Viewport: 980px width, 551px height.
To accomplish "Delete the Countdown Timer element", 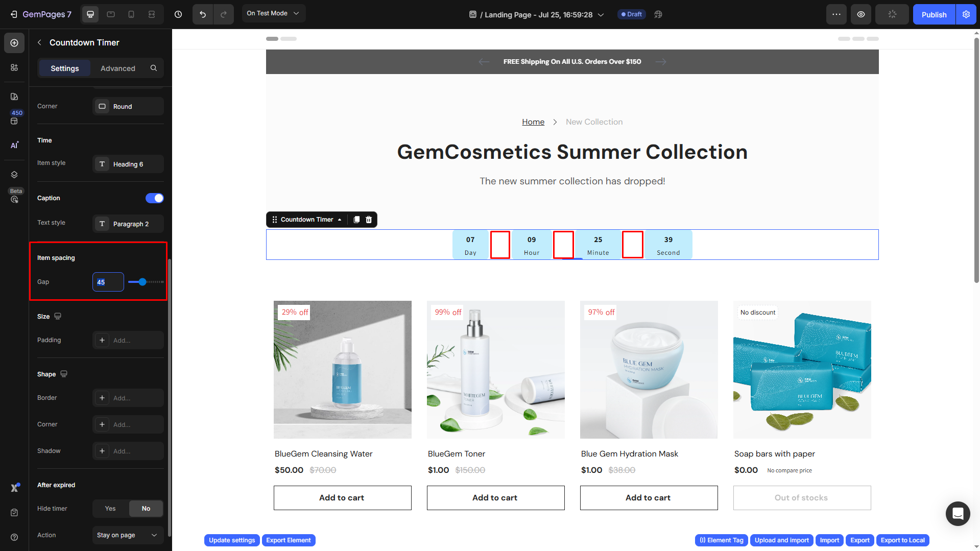I will (369, 220).
